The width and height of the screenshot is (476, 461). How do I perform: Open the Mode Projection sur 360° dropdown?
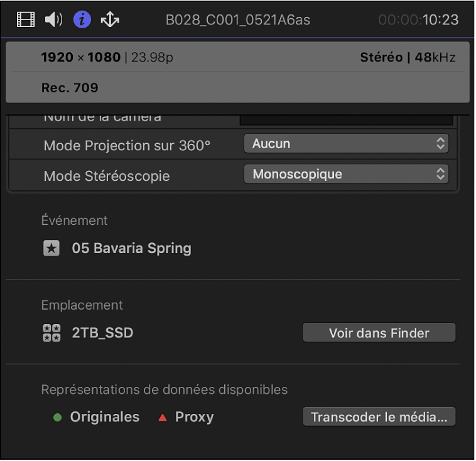[346, 144]
